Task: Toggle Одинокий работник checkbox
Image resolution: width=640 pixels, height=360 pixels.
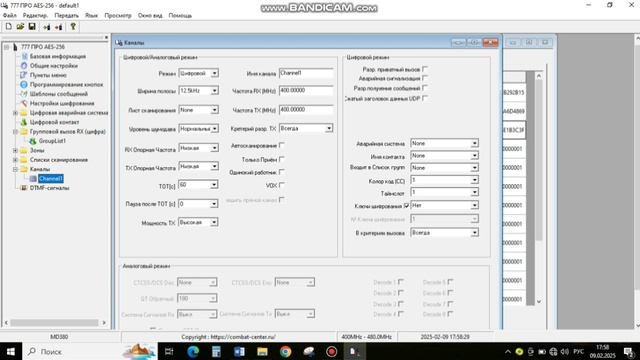Action: click(282, 172)
